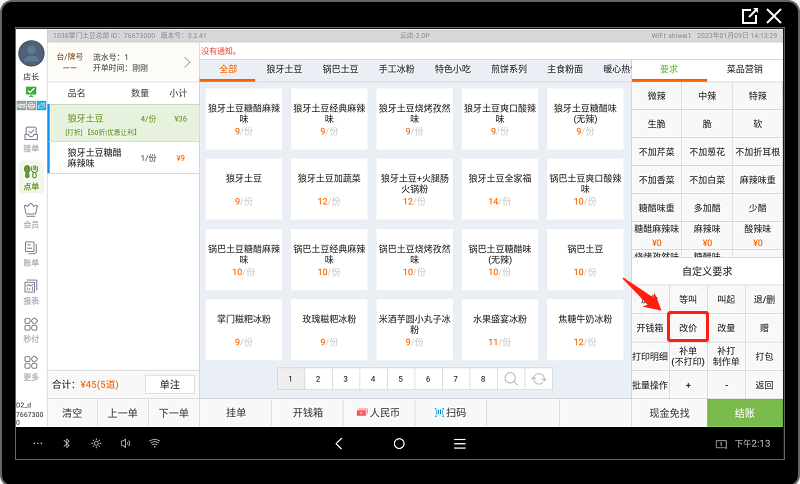
Task: Switch to the 手工冰粉 category tab
Action: [x=396, y=69]
